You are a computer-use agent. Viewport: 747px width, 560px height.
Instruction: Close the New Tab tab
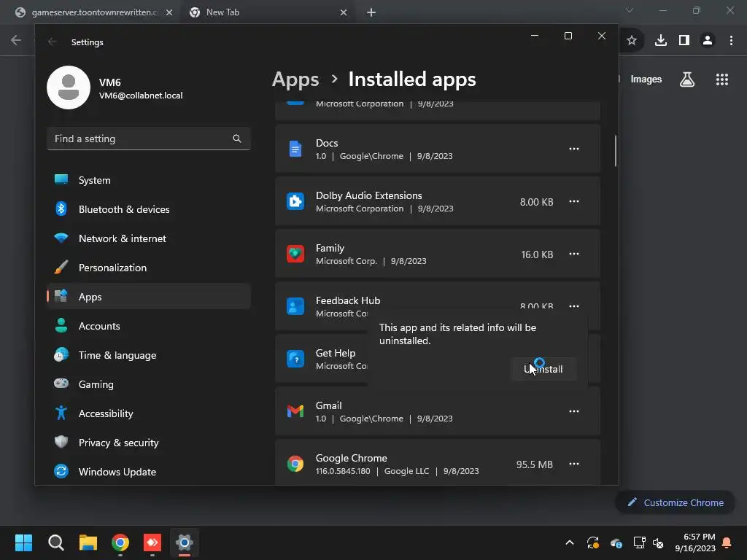point(344,12)
